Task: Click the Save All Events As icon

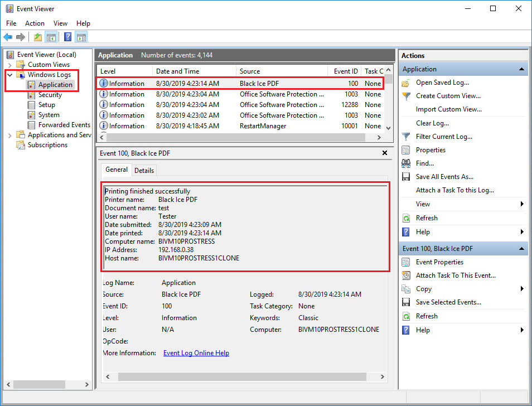Action: (407, 177)
